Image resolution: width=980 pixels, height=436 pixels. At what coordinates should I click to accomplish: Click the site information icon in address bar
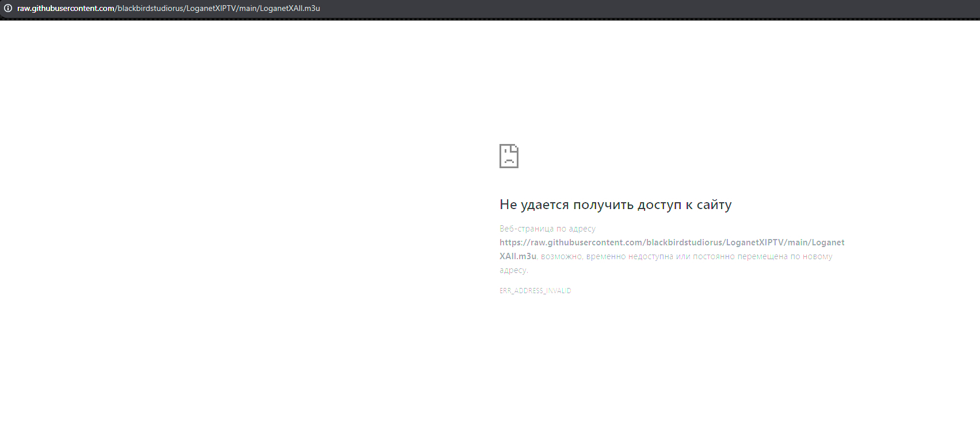[8, 8]
